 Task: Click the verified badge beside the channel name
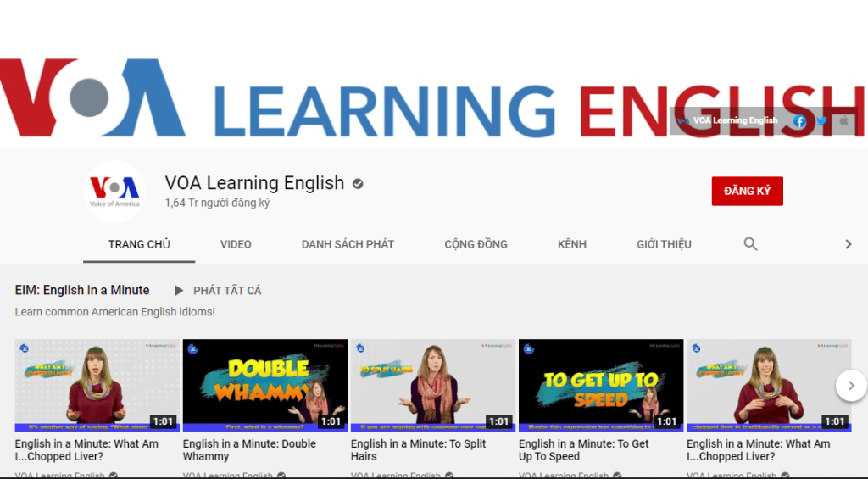point(358,184)
